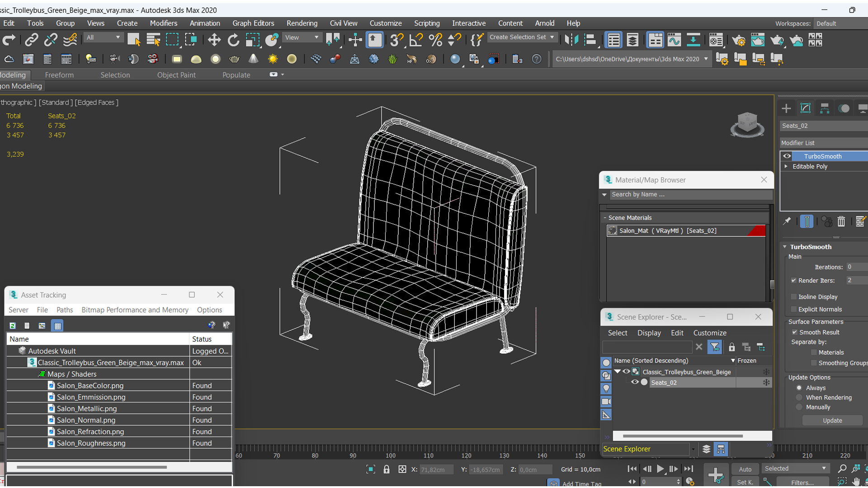
Task: Open the Modifiers menu
Action: coord(164,23)
